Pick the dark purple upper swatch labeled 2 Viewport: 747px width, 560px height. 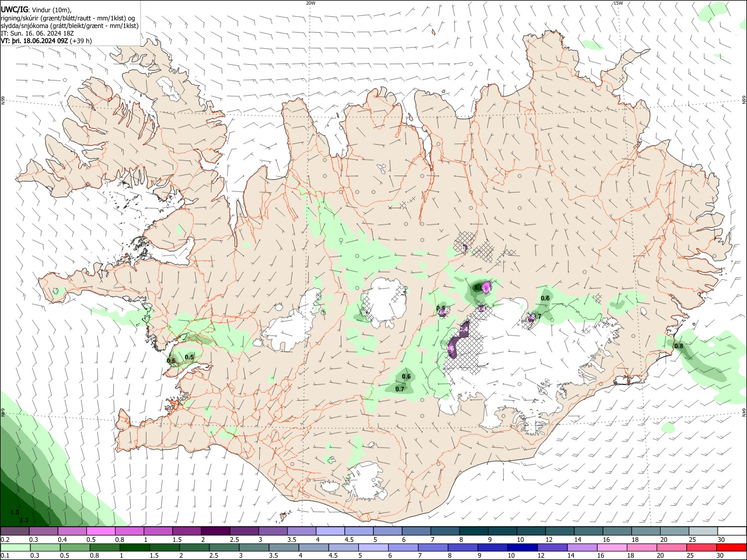point(215,531)
